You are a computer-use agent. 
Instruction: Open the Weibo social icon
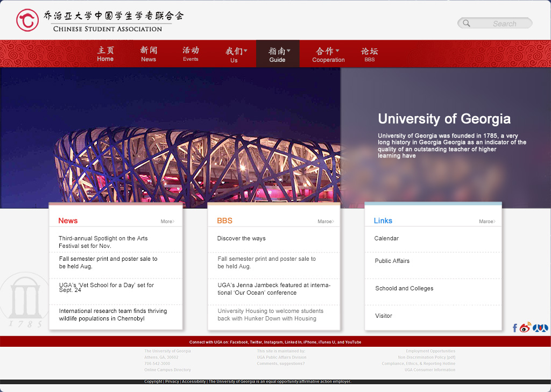[525, 327]
